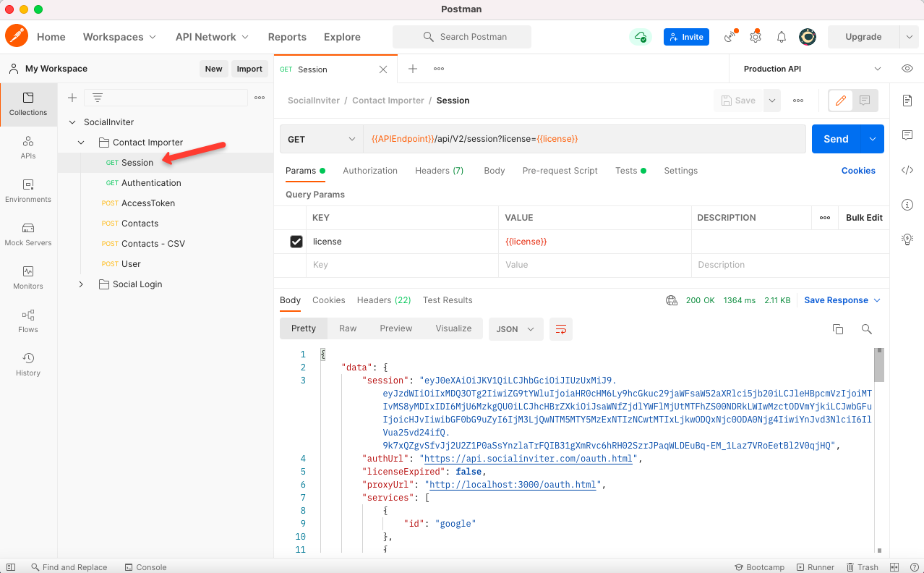Screen dimensions: 924x573
Task: Click the New button
Action: click(x=213, y=69)
